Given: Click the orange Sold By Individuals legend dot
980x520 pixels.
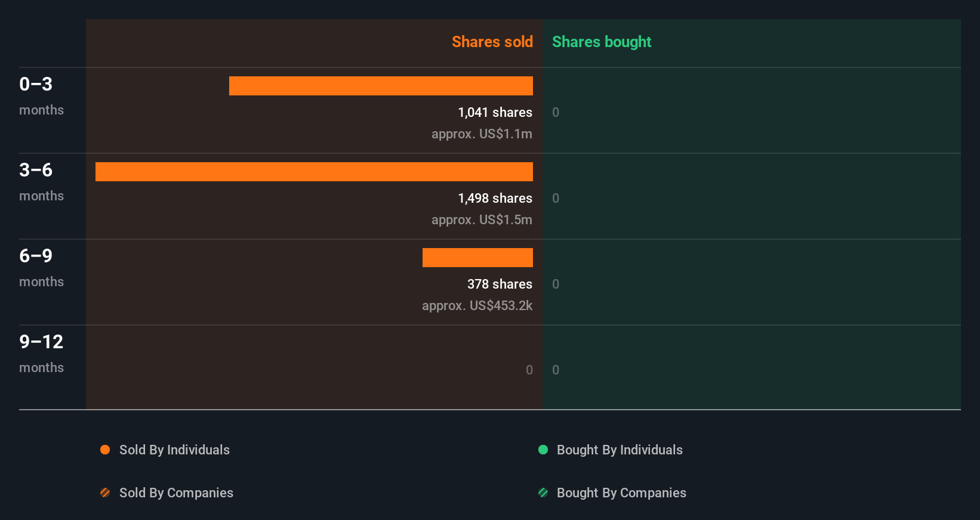Looking at the screenshot, I should (105, 450).
